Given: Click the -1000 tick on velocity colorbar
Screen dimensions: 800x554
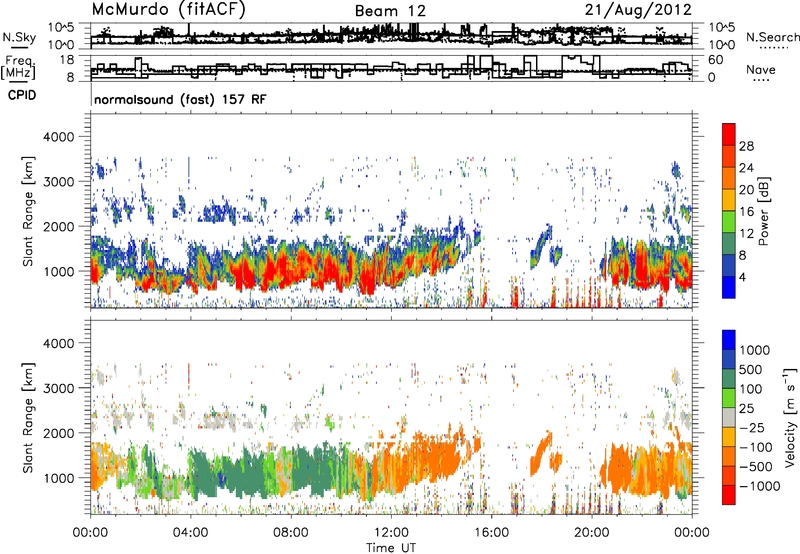Looking at the screenshot, I should pyautogui.click(x=759, y=486).
